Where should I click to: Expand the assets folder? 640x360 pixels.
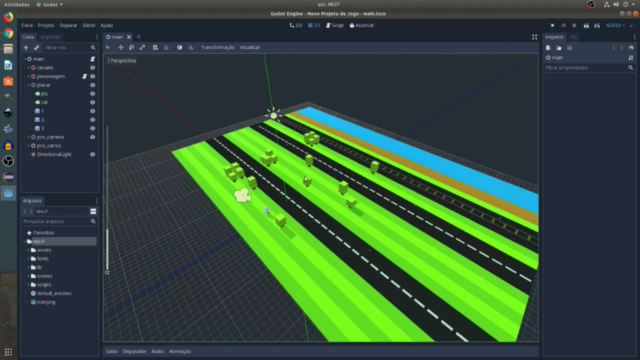(28, 250)
